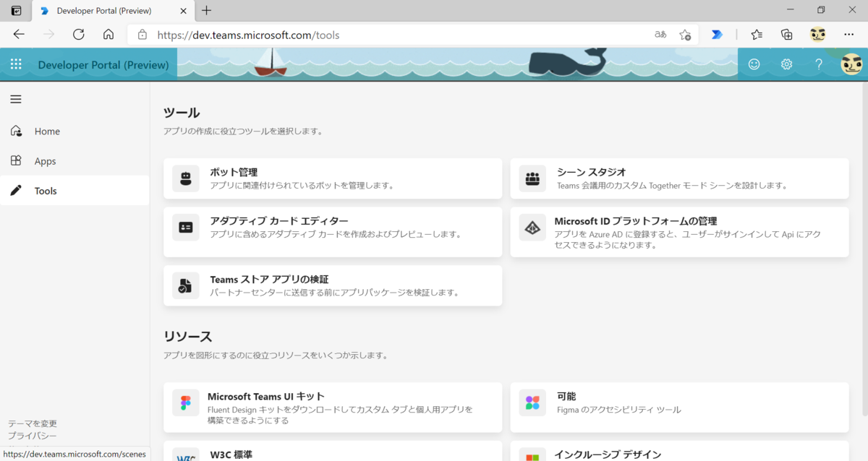The height and width of the screenshot is (461, 868).
Task: Close the Developer Portal (Preview) tab
Action: click(183, 11)
